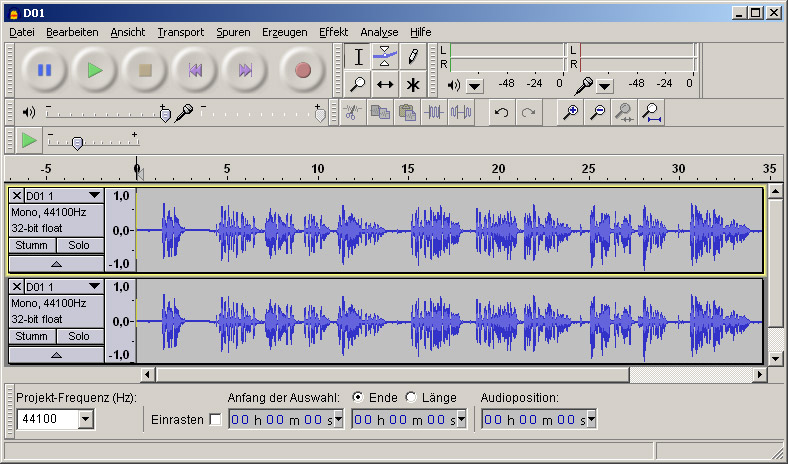Mute second track with Stumm button

(x=32, y=336)
